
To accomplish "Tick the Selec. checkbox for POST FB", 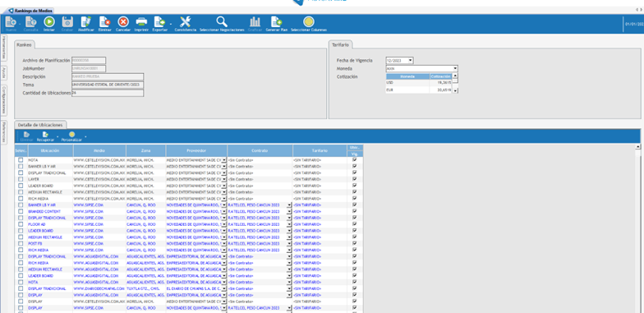I will pyautogui.click(x=21, y=243).
